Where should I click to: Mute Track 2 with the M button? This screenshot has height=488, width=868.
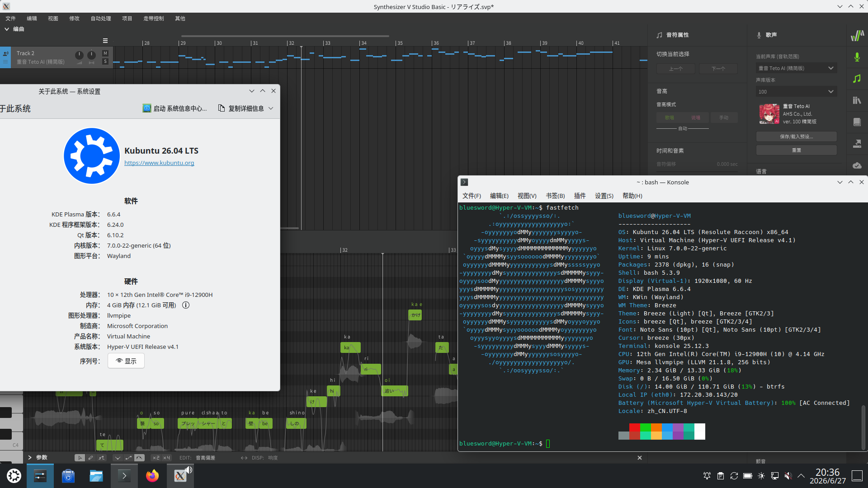[105, 53]
